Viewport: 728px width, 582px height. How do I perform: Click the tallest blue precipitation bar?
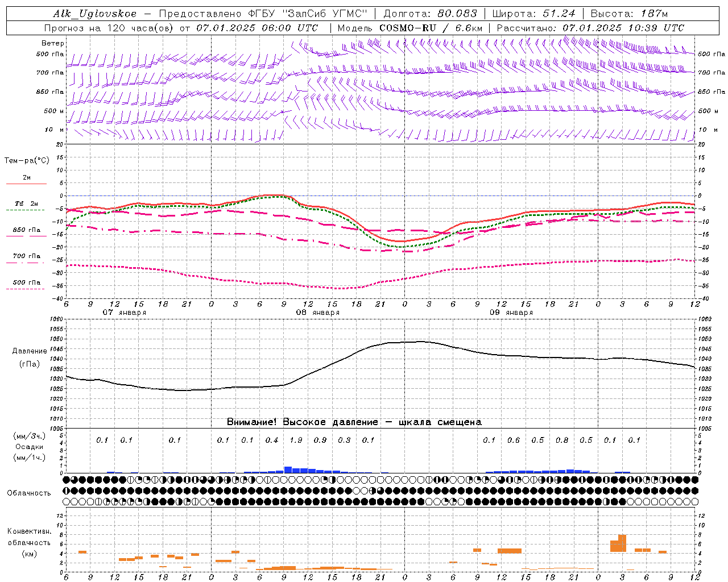(x=288, y=469)
